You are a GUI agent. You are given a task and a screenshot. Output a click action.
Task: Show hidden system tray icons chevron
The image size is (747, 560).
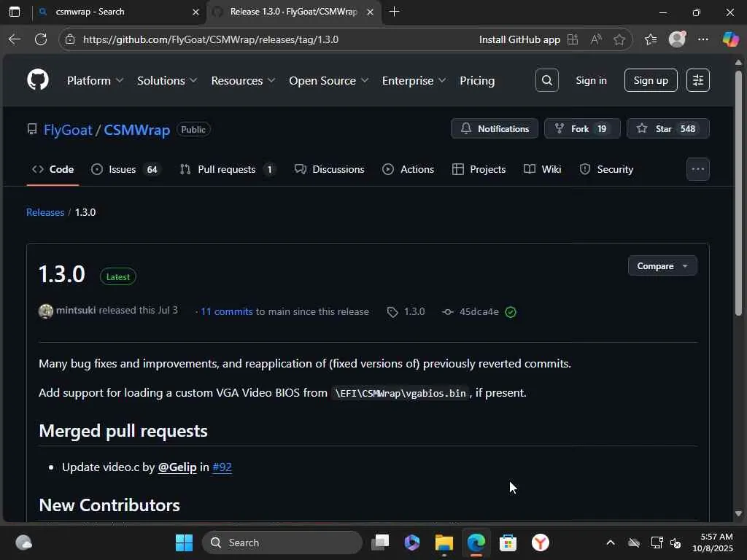(x=611, y=542)
